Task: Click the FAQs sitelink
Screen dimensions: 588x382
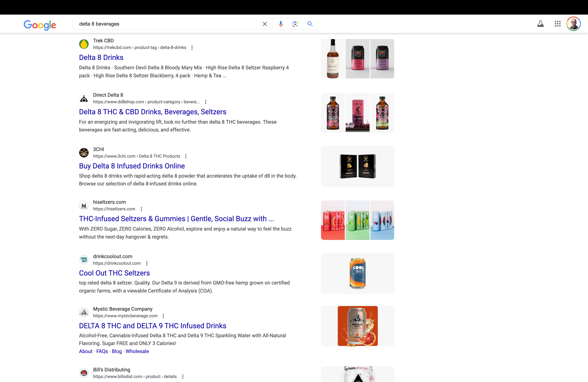Action: pos(102,351)
